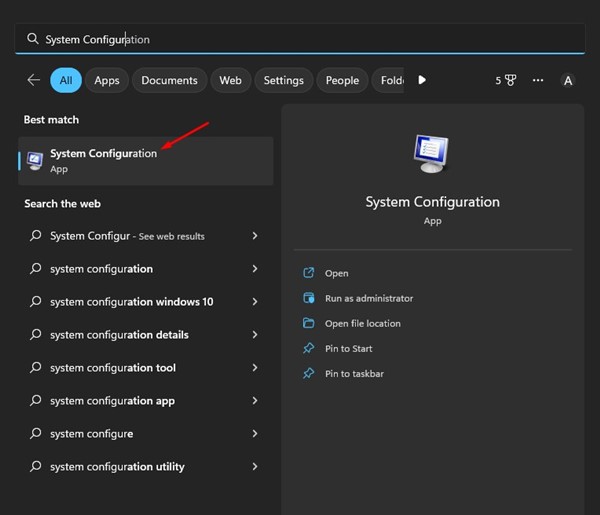Filter results by Settings
Screen dimensions: 600x515
(283, 80)
